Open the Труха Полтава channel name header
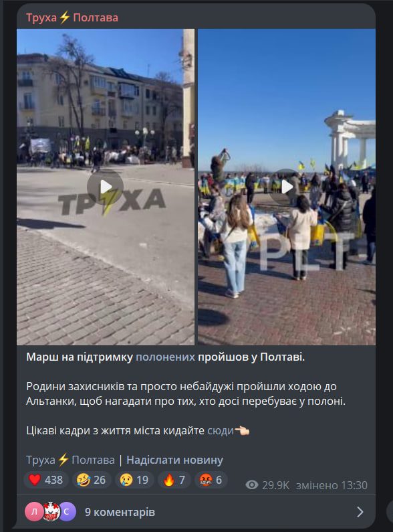Image resolution: width=393 pixels, height=532 pixels. coord(72,17)
